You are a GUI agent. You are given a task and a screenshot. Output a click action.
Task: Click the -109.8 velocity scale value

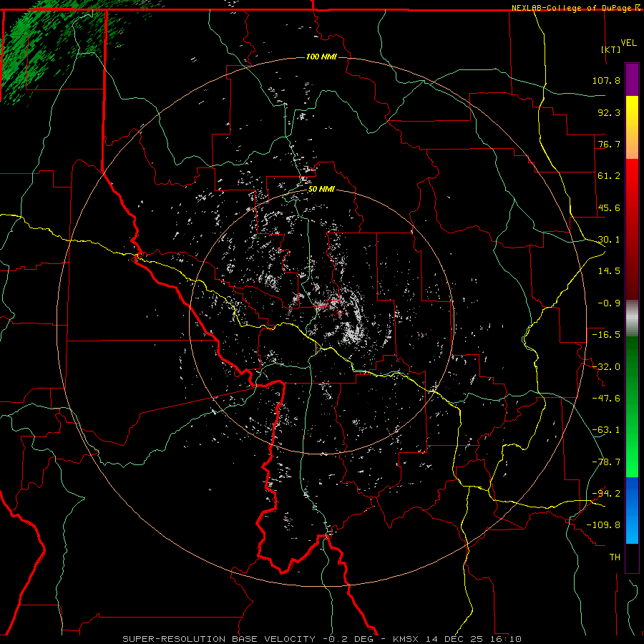coord(603,525)
